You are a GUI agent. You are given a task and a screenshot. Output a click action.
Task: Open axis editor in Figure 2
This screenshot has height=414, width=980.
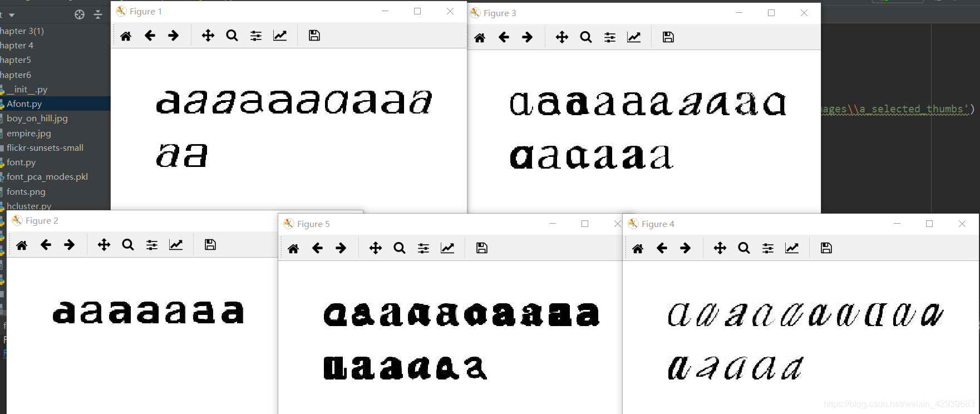(176, 245)
